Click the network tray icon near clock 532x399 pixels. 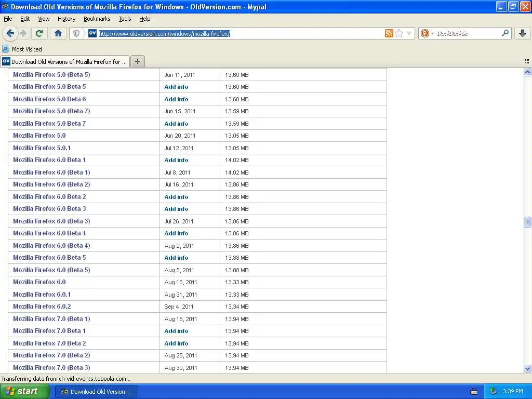493,392
